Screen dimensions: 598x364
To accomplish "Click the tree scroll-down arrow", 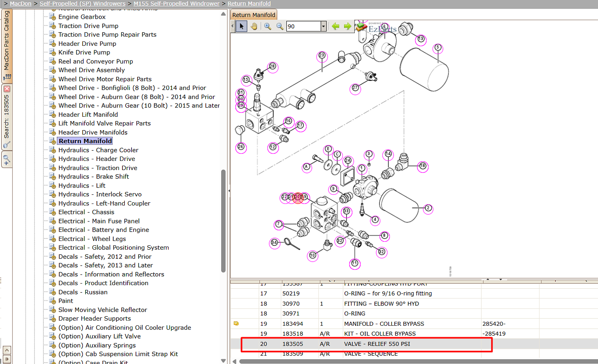I will click(x=223, y=361).
